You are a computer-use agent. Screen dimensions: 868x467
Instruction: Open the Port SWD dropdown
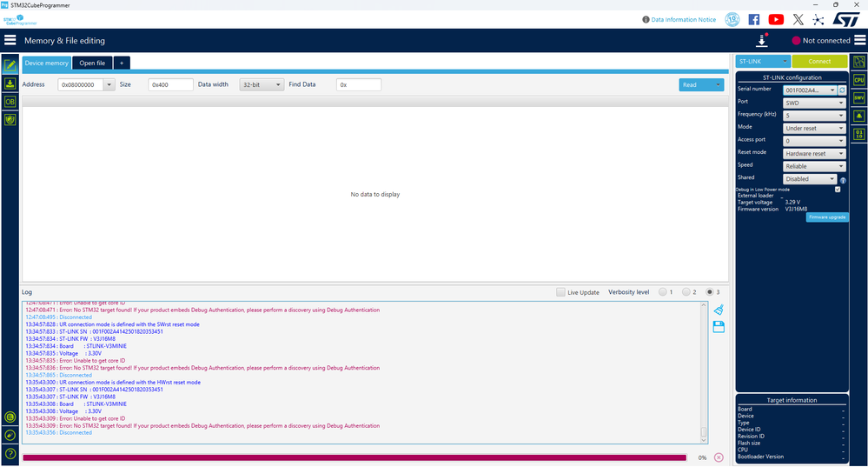[814, 103]
